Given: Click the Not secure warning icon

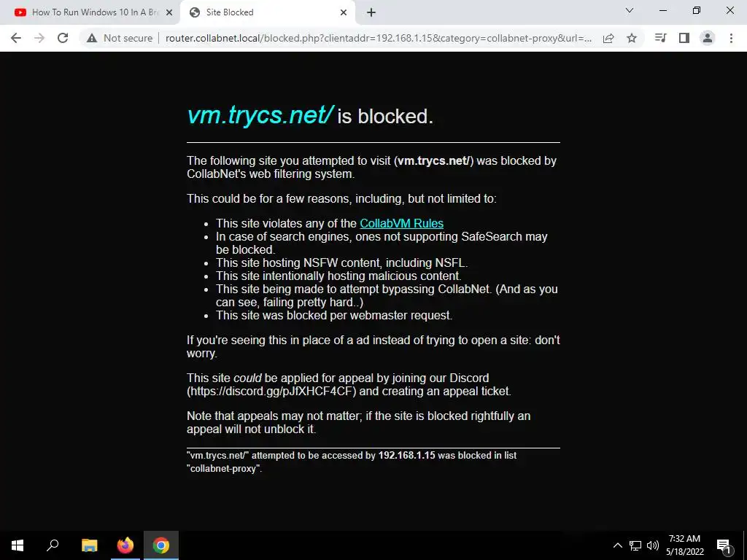Looking at the screenshot, I should 92,38.
